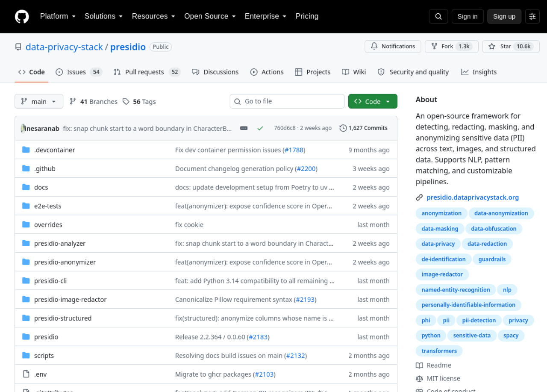
Task: Open the Issues tab
Action: tap(79, 72)
